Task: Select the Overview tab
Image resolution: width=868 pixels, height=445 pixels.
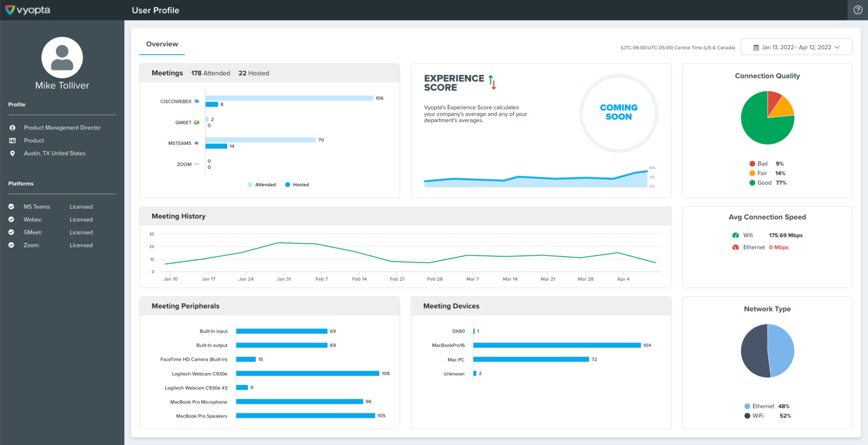Action: point(162,44)
